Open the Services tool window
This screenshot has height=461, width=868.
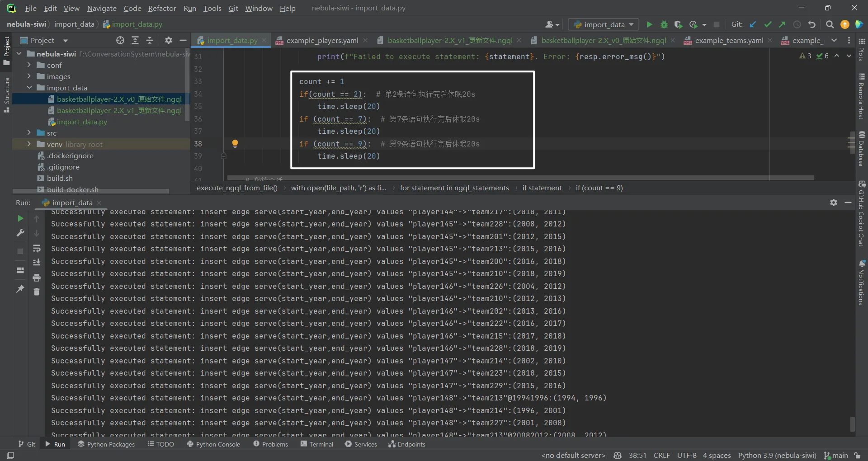[x=361, y=444]
